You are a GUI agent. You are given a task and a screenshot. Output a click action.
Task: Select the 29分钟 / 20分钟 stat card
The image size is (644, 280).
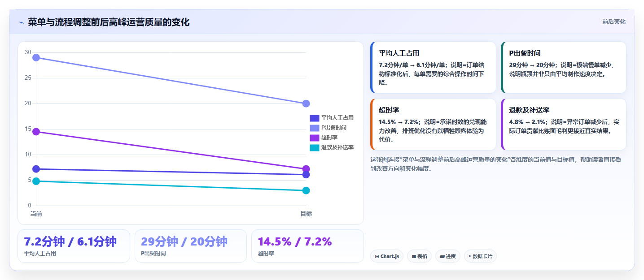click(x=191, y=246)
